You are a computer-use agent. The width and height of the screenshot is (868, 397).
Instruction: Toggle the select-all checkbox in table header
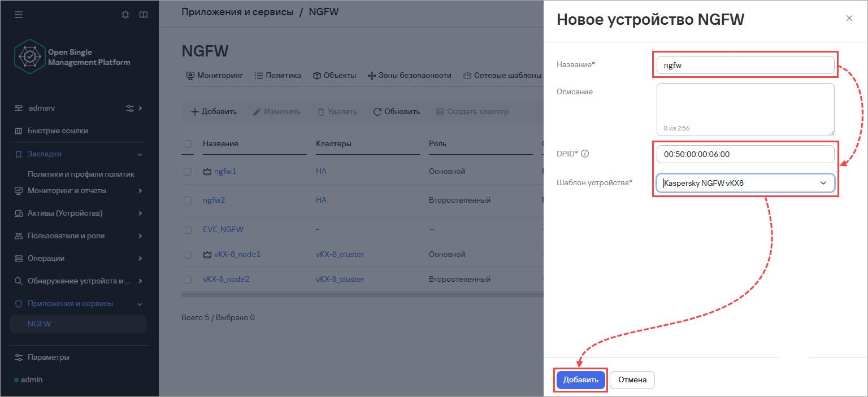[x=188, y=144]
